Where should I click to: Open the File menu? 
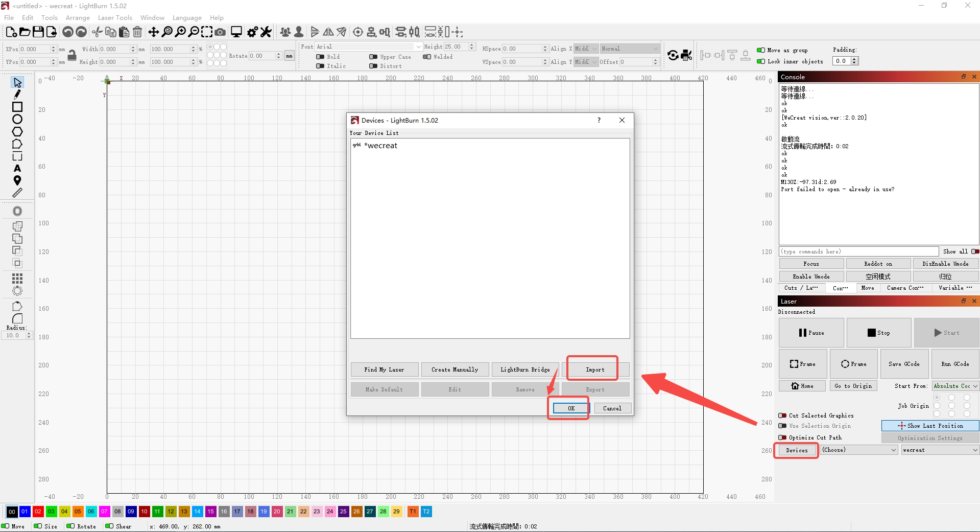click(x=9, y=17)
